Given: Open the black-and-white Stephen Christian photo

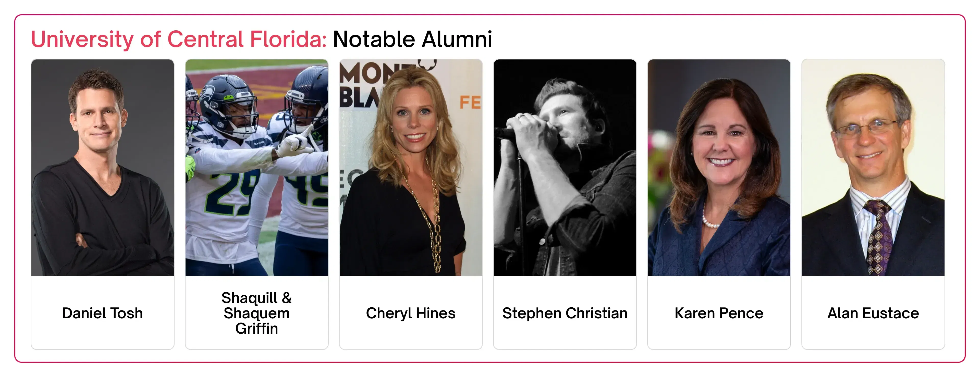Looking at the screenshot, I should pyautogui.click(x=565, y=167).
